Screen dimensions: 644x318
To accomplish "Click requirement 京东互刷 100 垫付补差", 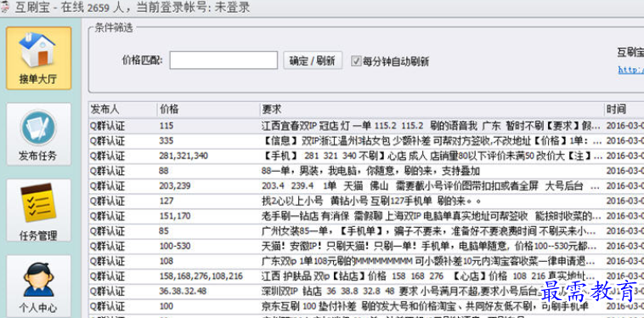I will pos(425,306).
